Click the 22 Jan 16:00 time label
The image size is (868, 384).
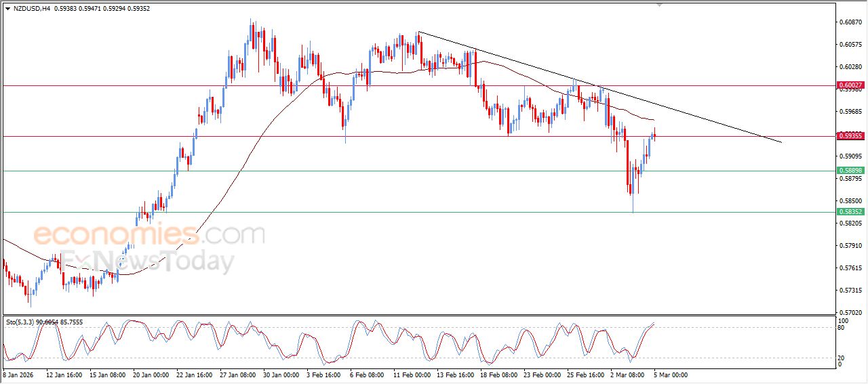194,374
